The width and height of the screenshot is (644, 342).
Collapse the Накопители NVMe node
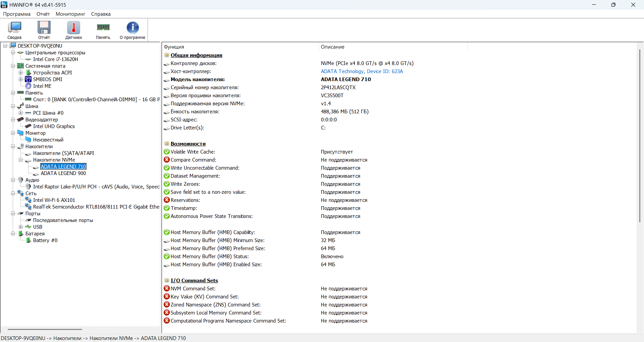pos(20,160)
